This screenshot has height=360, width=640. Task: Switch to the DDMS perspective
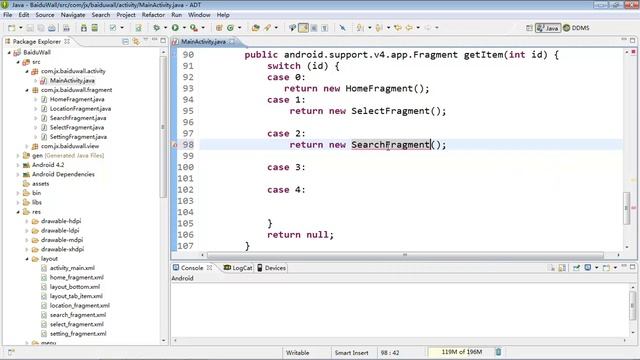tap(576, 28)
